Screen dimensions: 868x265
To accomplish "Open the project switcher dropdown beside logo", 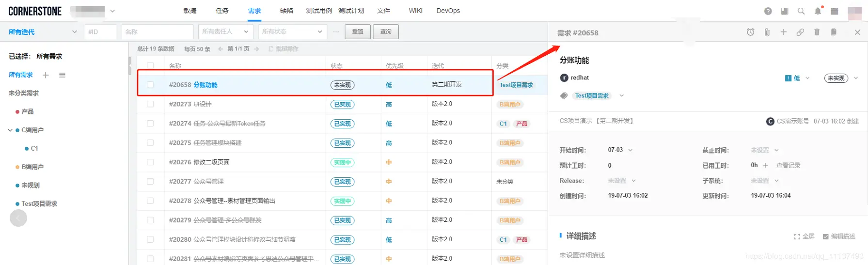I will click(112, 11).
